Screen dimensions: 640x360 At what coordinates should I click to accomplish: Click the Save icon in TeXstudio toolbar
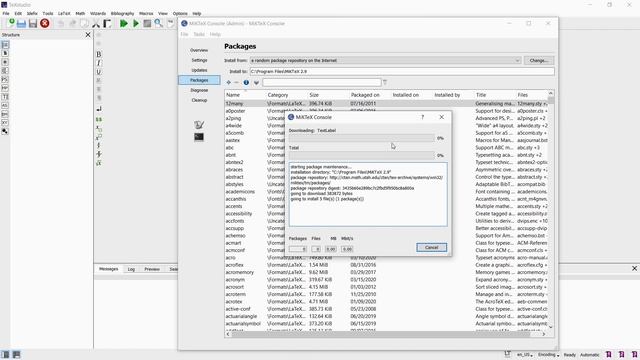33,24
